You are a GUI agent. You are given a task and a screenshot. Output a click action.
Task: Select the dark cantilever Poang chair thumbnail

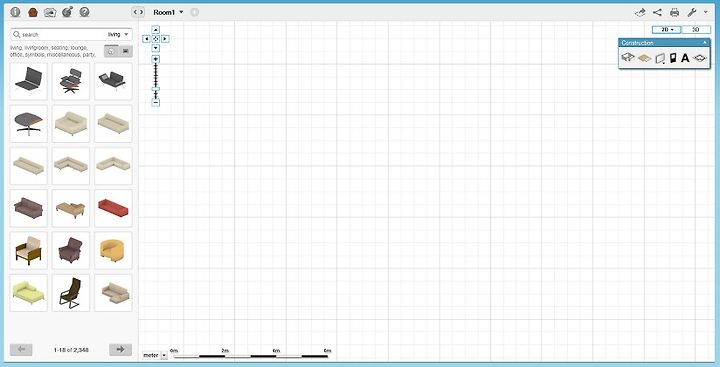click(x=71, y=293)
